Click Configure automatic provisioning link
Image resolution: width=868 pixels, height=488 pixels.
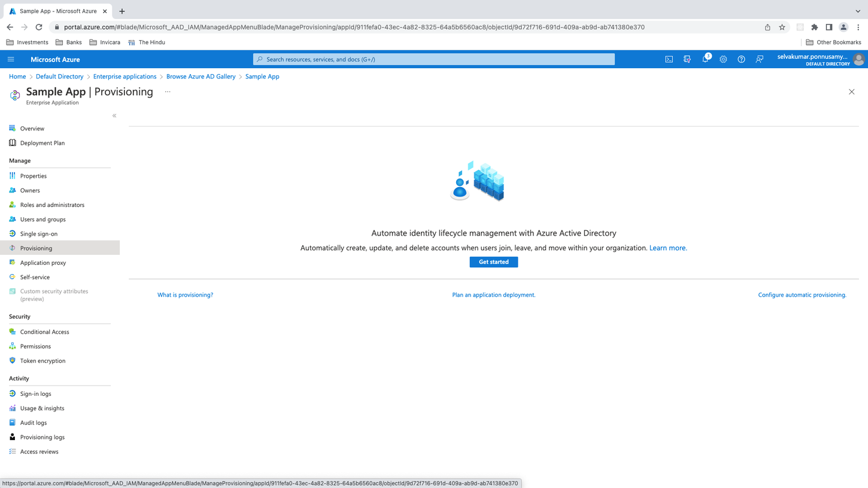(x=802, y=295)
